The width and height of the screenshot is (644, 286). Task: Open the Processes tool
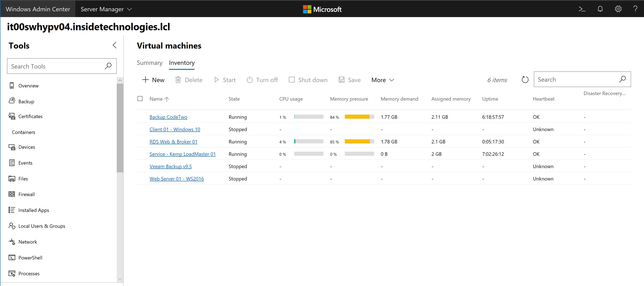point(24,273)
